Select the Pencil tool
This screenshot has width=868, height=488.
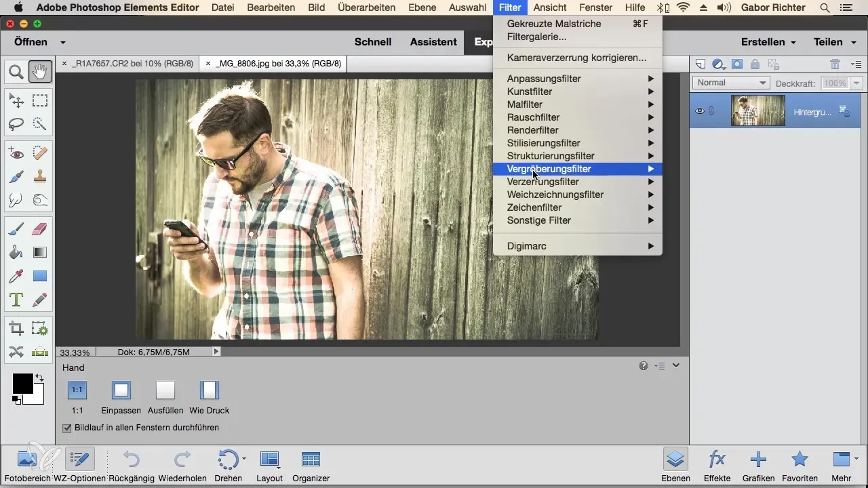click(x=40, y=299)
